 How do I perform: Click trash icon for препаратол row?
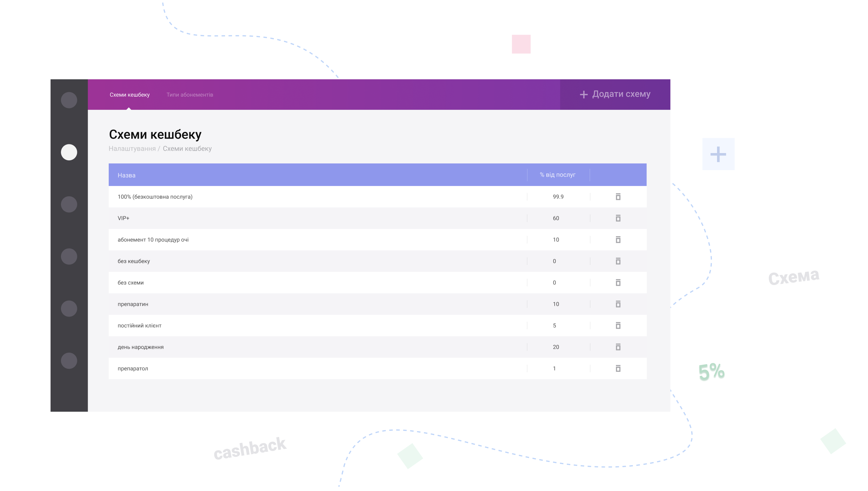pos(618,368)
